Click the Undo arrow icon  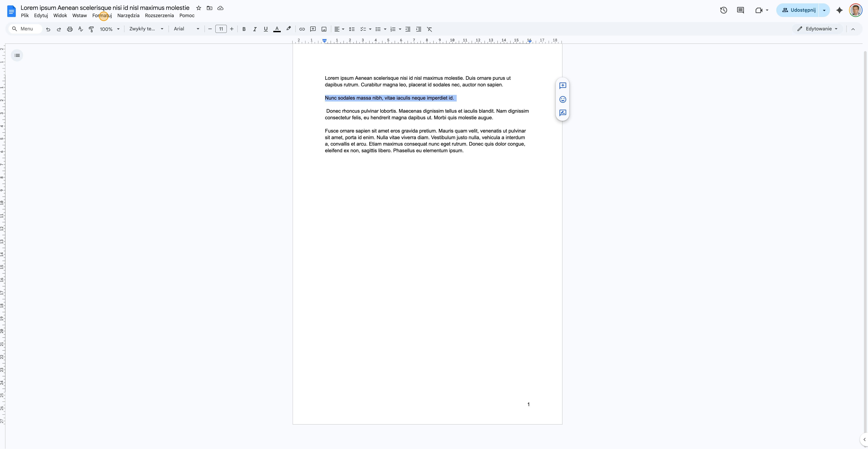tap(48, 29)
